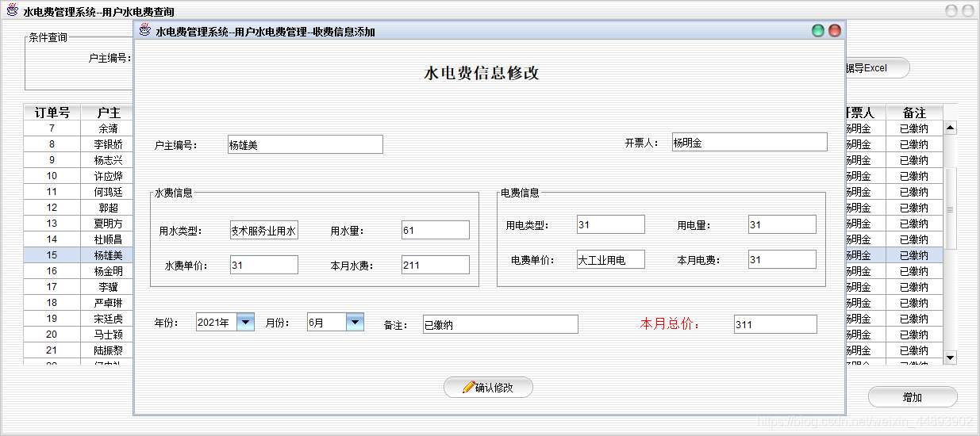This screenshot has height=436, width=980.
Task: Click the 用电类型 input field
Action: (611, 224)
